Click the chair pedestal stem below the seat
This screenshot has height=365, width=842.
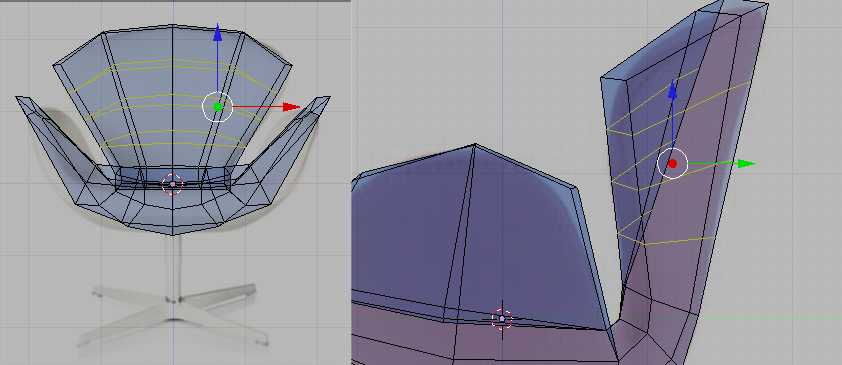(173, 266)
